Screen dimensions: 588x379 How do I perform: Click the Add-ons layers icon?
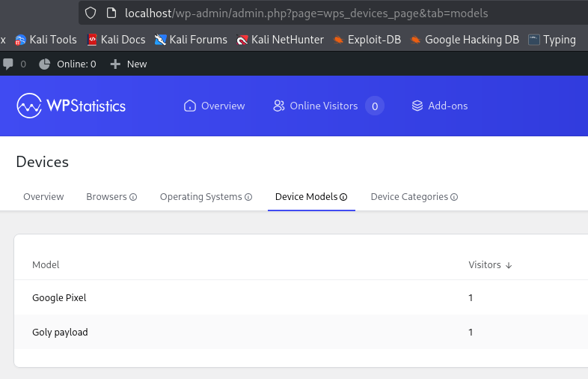(x=417, y=106)
